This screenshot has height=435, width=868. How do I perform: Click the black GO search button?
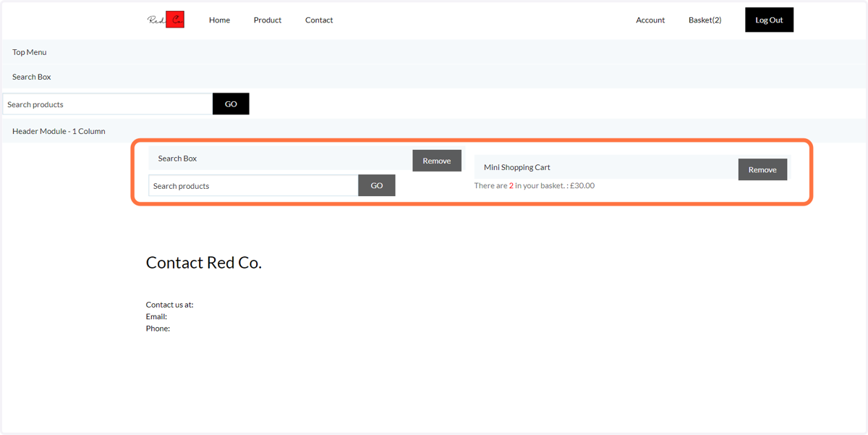(231, 104)
